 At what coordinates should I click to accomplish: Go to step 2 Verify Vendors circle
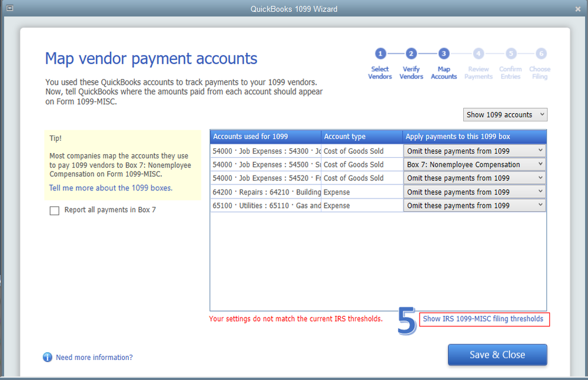tap(411, 54)
